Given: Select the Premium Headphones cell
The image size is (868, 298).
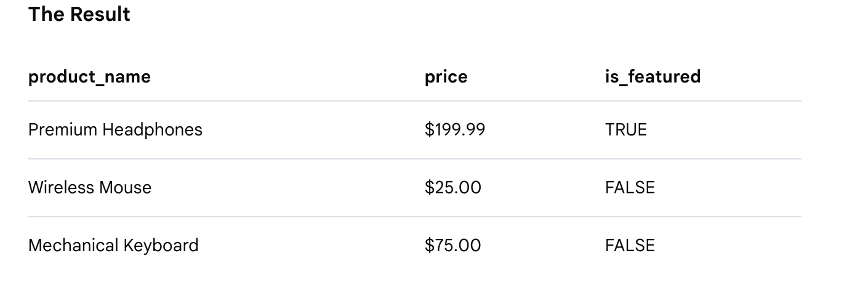Looking at the screenshot, I should [115, 130].
